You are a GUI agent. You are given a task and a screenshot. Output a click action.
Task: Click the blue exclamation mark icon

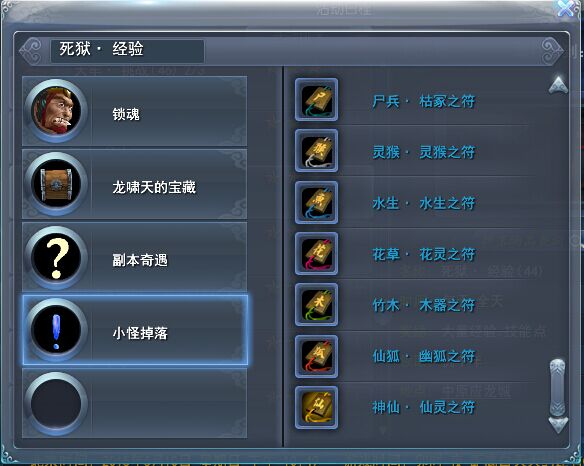tap(56, 330)
